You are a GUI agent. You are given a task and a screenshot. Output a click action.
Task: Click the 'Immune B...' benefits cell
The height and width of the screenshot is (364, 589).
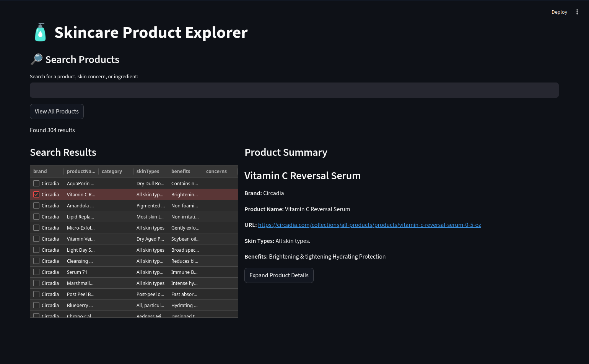coord(185,272)
